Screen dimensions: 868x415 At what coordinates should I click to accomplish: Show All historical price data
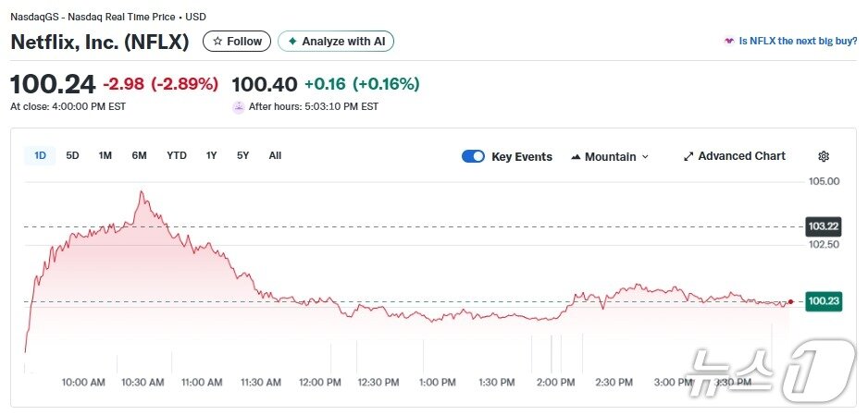275,156
